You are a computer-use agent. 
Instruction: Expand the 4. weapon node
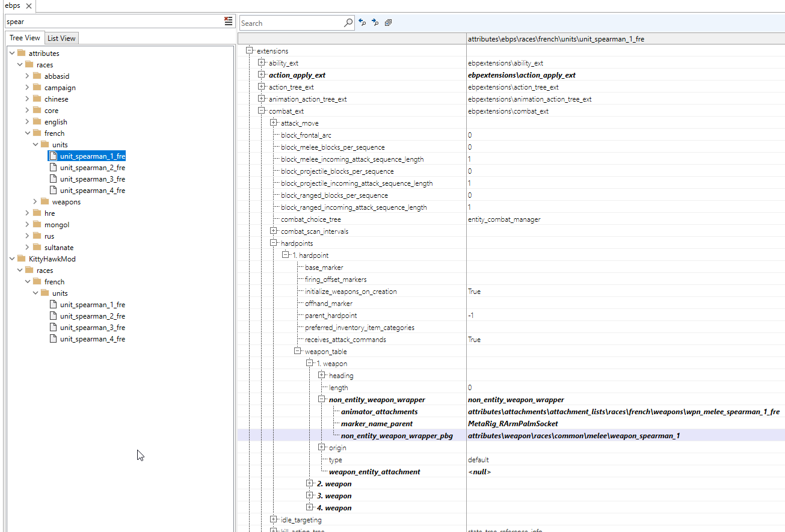point(310,507)
